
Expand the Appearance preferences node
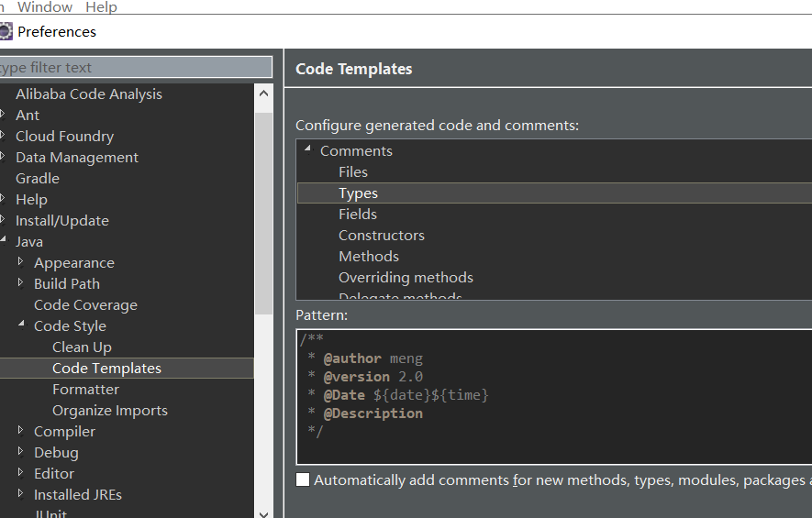click(21, 262)
